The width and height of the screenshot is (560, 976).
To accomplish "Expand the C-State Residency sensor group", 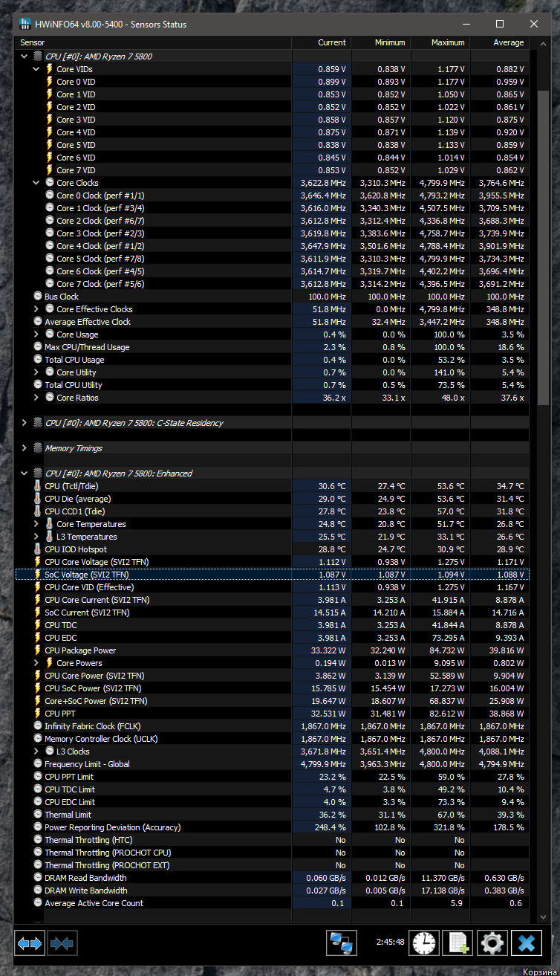I will pyautogui.click(x=24, y=423).
